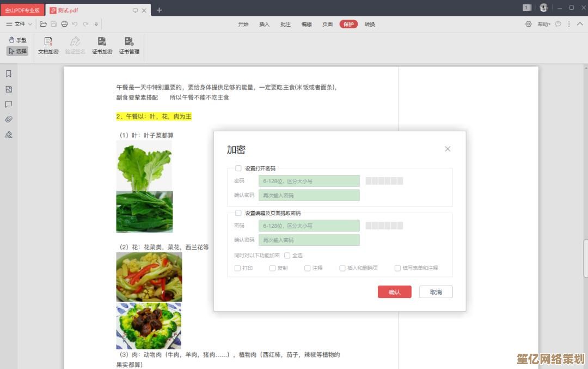Check the 全选 select-all checkbox
588x369 pixels.
287,255
